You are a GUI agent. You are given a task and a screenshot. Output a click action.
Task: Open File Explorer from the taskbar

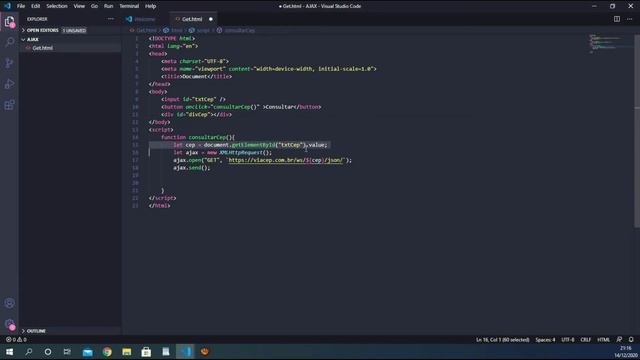coord(127,352)
